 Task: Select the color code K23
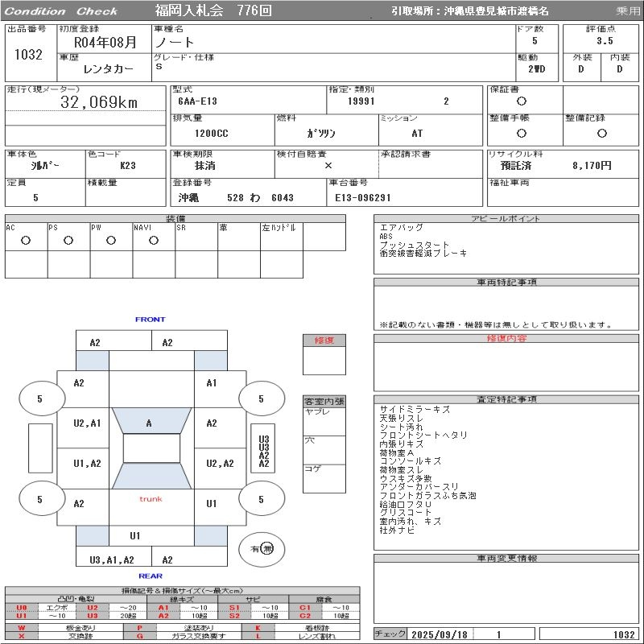coord(128,166)
